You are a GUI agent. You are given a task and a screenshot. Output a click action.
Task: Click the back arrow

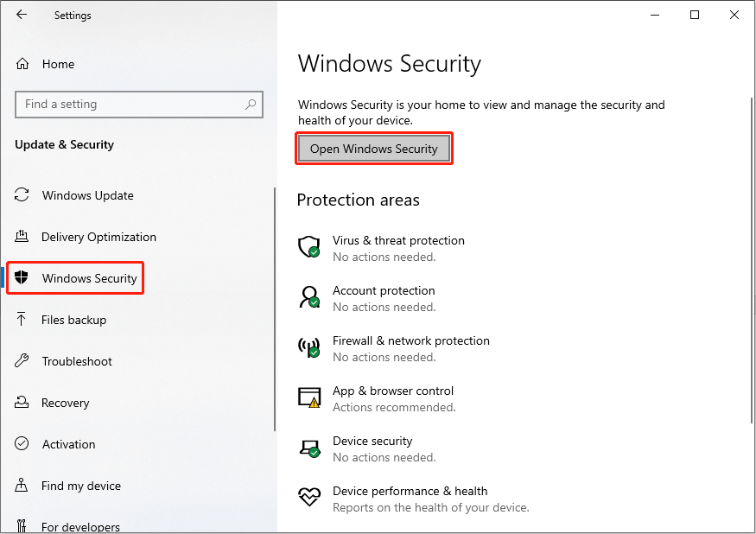pyautogui.click(x=21, y=15)
